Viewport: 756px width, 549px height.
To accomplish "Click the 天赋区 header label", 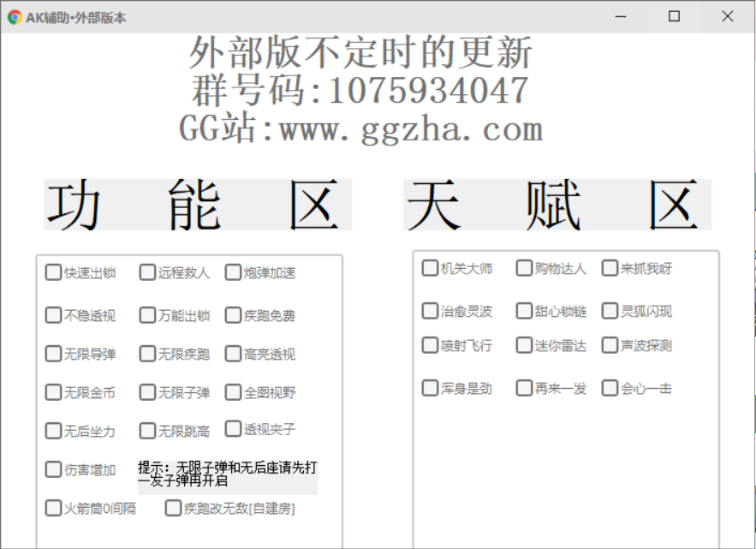I will click(x=557, y=205).
